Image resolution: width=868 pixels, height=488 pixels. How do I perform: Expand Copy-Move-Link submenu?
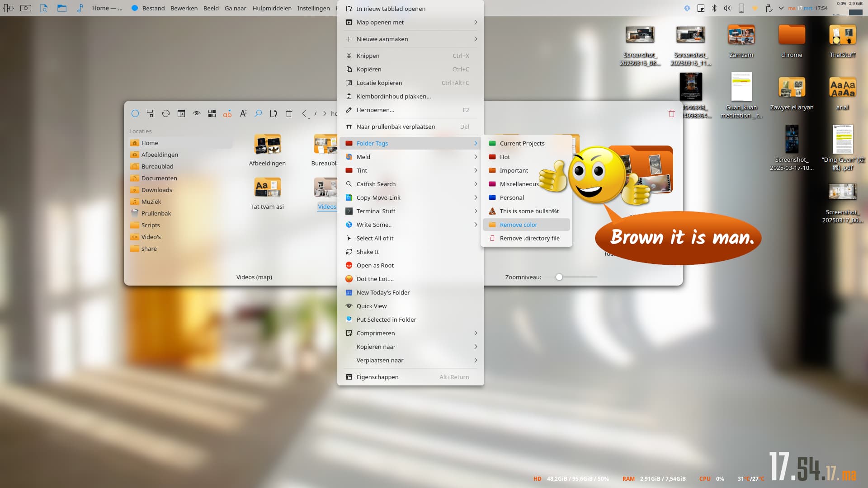pyautogui.click(x=410, y=197)
